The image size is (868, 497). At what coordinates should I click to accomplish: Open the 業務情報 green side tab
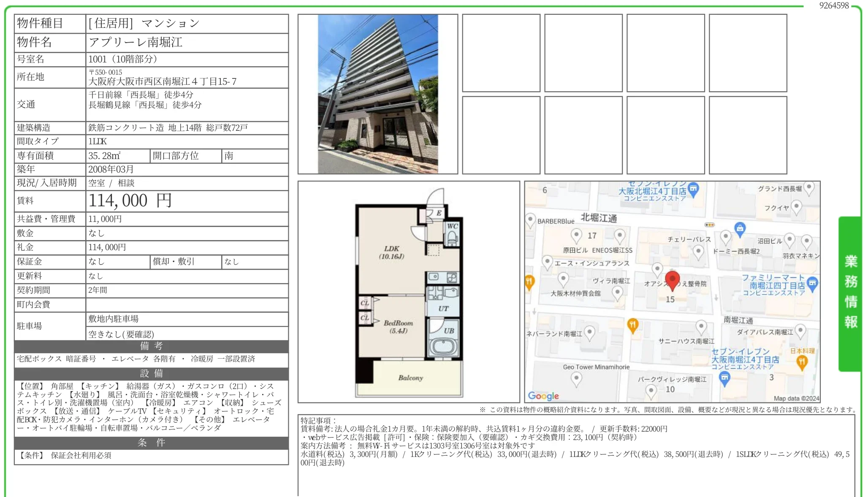tap(850, 293)
